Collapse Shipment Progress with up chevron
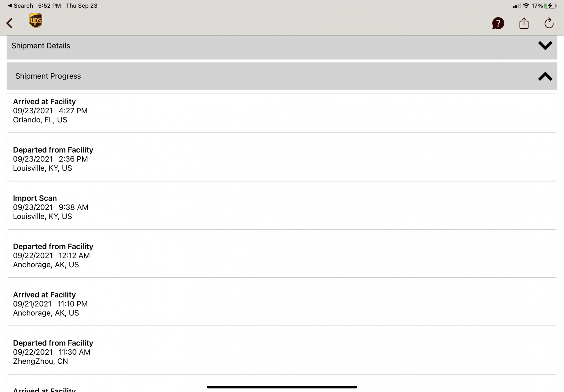Viewport: 564px width, 392px height. 545,76
